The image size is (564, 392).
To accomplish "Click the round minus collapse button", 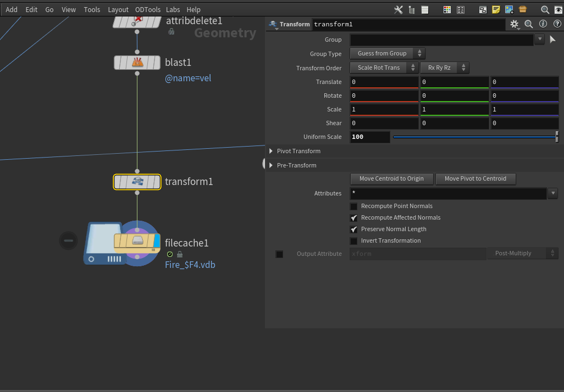I will click(x=68, y=240).
